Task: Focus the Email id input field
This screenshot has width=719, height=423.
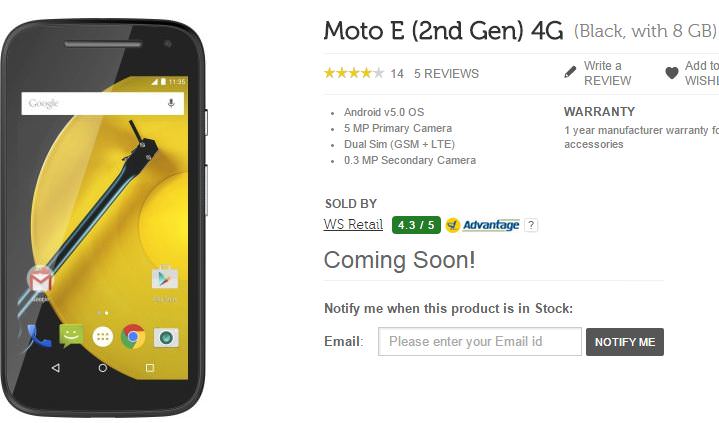Action: tap(480, 341)
